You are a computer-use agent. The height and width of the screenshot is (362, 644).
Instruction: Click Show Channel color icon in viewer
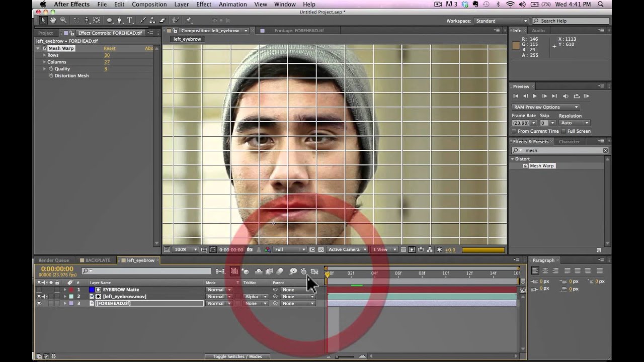point(268,249)
